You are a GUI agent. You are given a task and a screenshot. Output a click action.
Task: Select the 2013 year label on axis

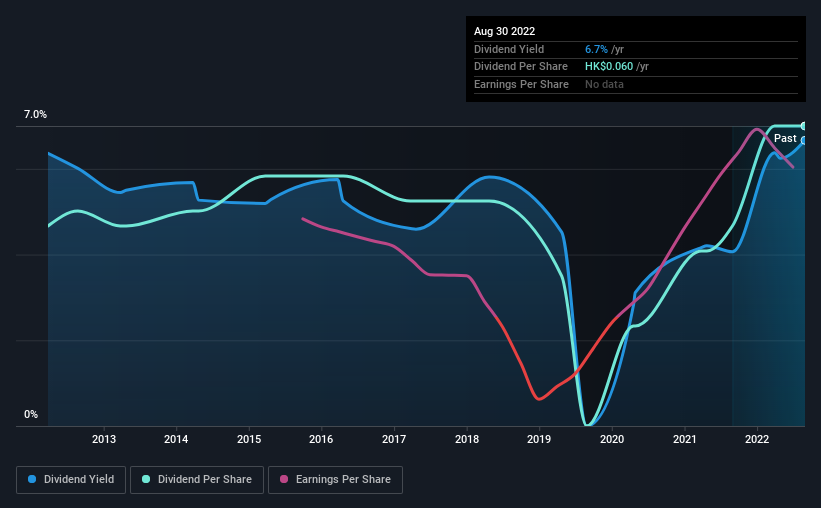[104, 439]
